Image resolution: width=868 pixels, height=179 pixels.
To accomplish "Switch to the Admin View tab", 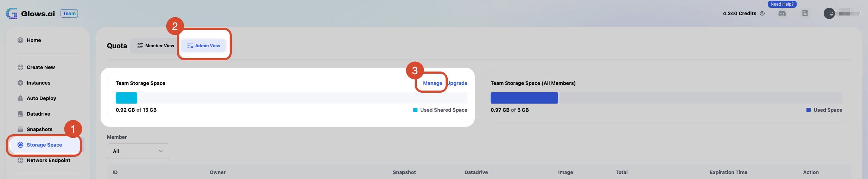I will (204, 46).
